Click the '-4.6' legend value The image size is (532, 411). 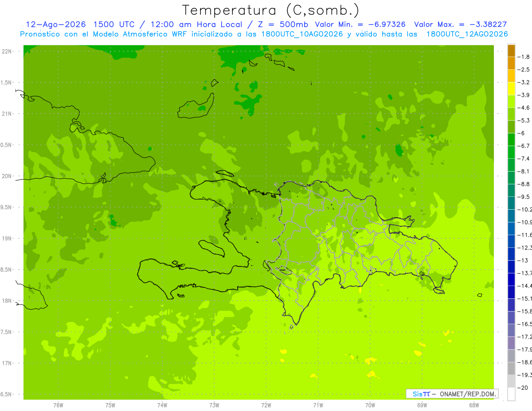point(524,108)
